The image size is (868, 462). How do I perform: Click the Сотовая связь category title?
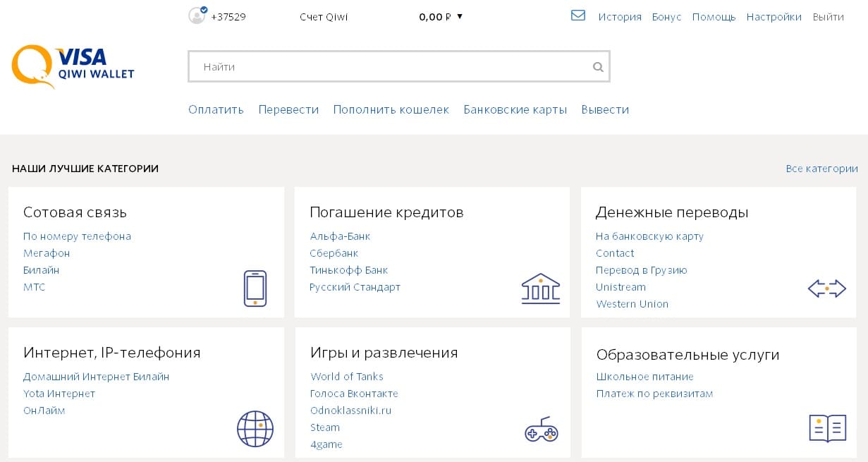click(75, 212)
